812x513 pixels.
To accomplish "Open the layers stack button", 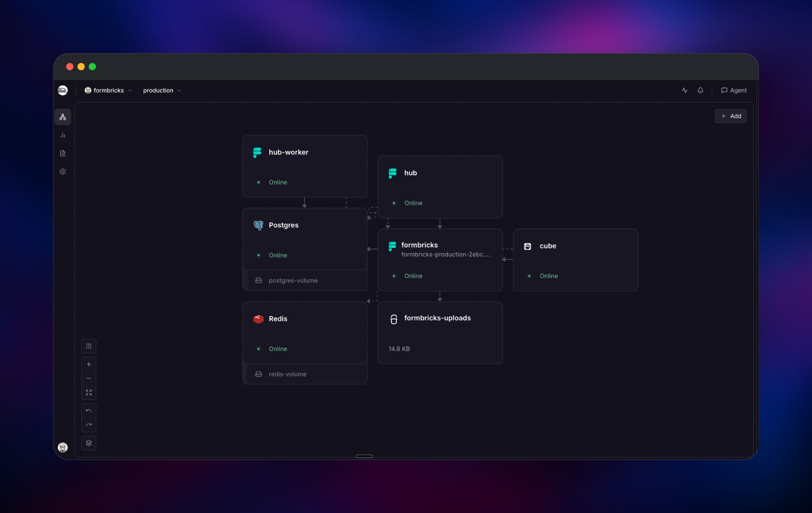I will (89, 443).
